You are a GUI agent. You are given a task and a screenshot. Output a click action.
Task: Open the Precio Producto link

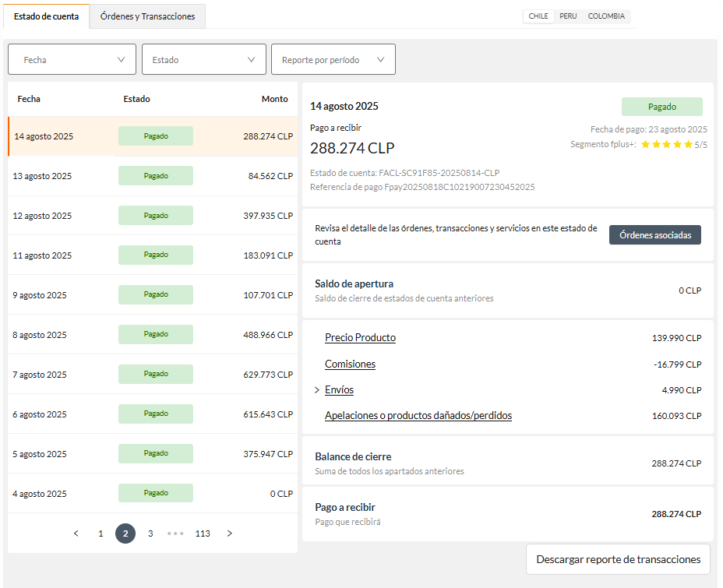tap(360, 338)
